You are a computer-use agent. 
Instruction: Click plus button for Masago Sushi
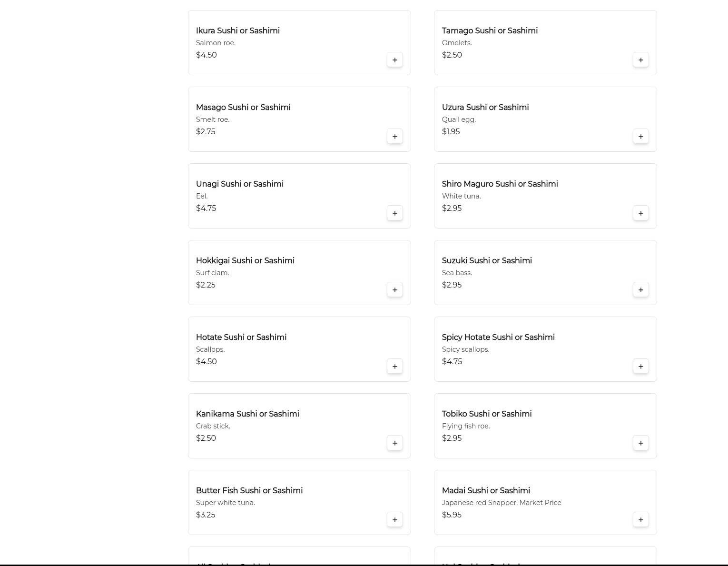click(394, 137)
